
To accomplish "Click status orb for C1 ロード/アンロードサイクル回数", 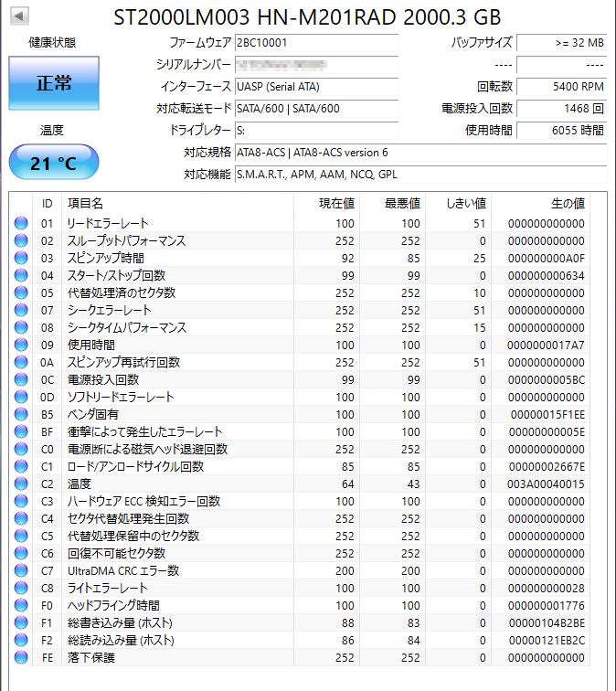I will coord(21,466).
